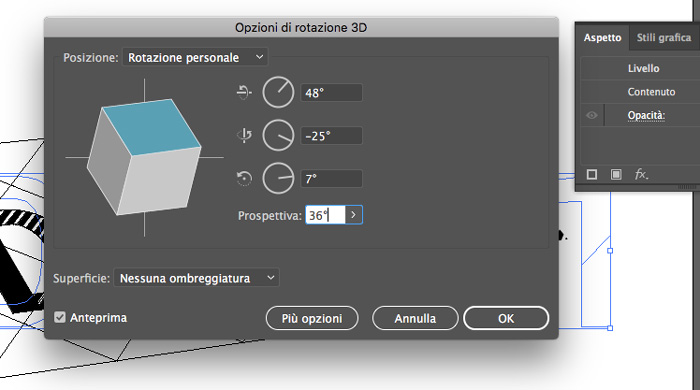Open the Posizione dropdown menu
700x390 pixels.
tap(195, 58)
